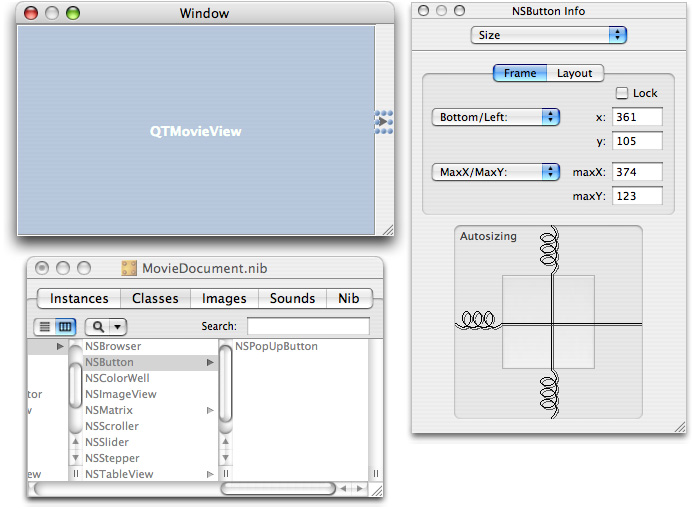Open the Bottom/Left popup menu
692x508 pixels.
[x=496, y=117]
